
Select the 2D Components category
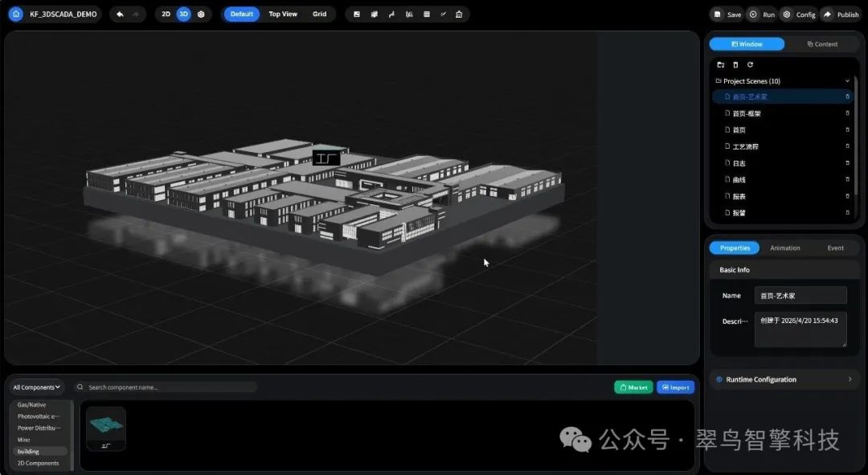[x=38, y=464]
